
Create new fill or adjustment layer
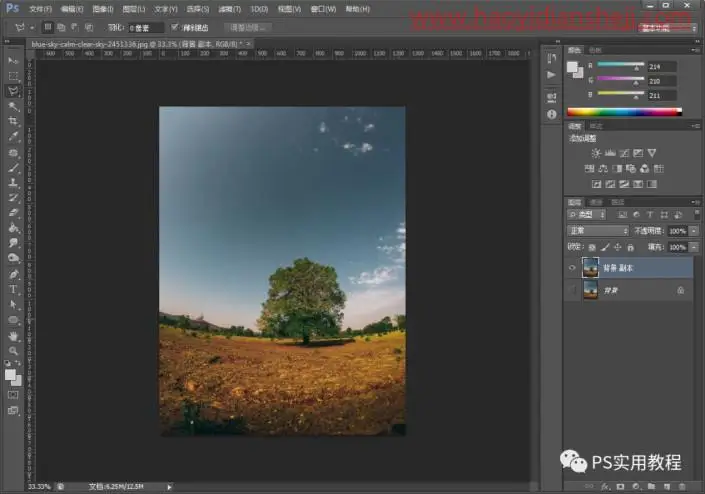636,486
